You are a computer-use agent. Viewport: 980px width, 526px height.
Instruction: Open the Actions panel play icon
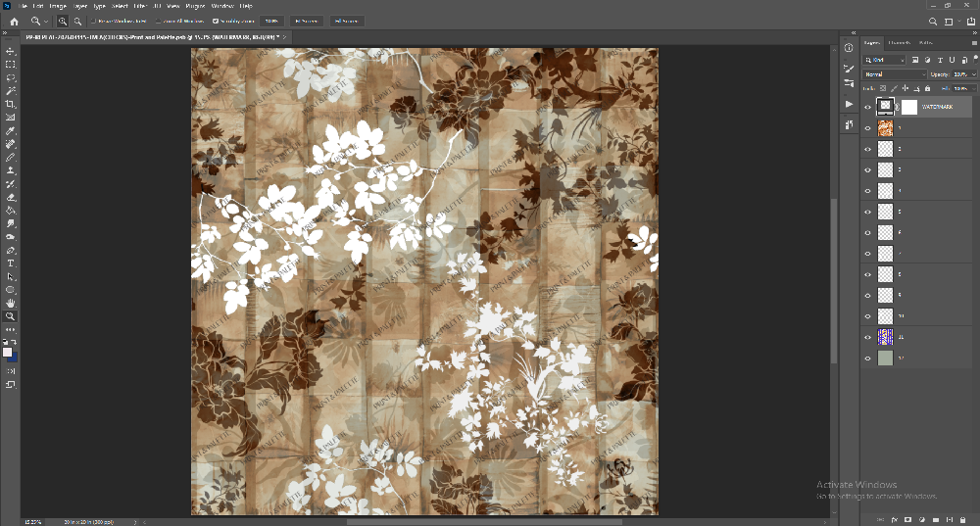pyautogui.click(x=849, y=104)
